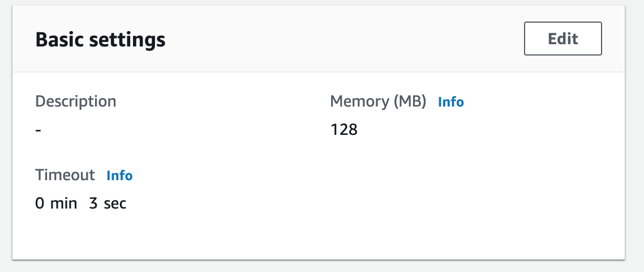644x272 pixels.
Task: Click the Edit button in Basic settings
Action: tap(563, 39)
